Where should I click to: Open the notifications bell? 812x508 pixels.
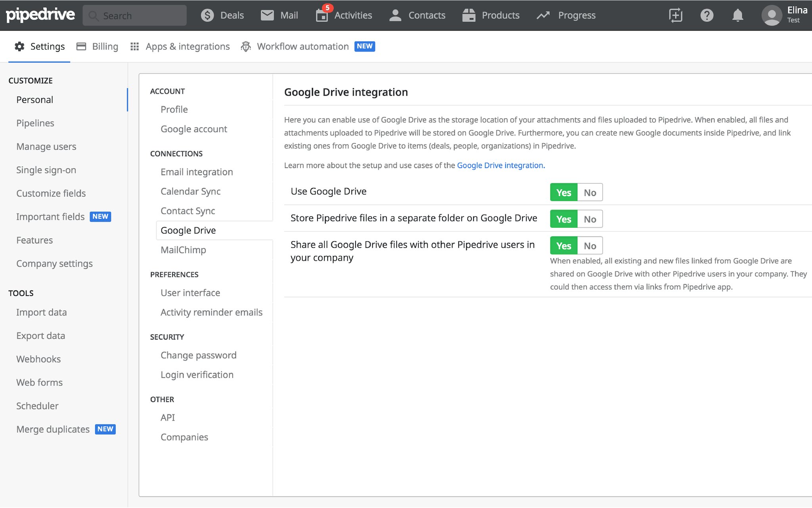tap(737, 15)
